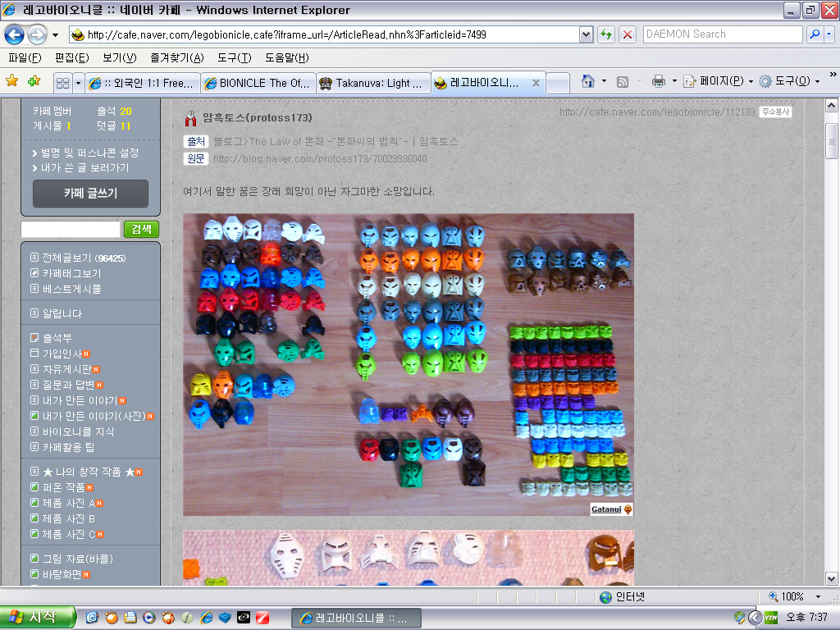This screenshot has width=840, height=630.
Task: Click the empty New Tab button
Action: [x=558, y=83]
